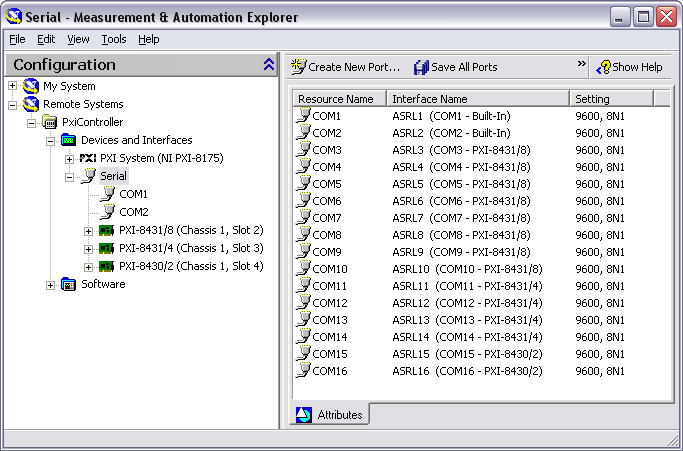Click the Remote Systems globe icon
Viewport: 683px width, 451px height.
tap(31, 104)
